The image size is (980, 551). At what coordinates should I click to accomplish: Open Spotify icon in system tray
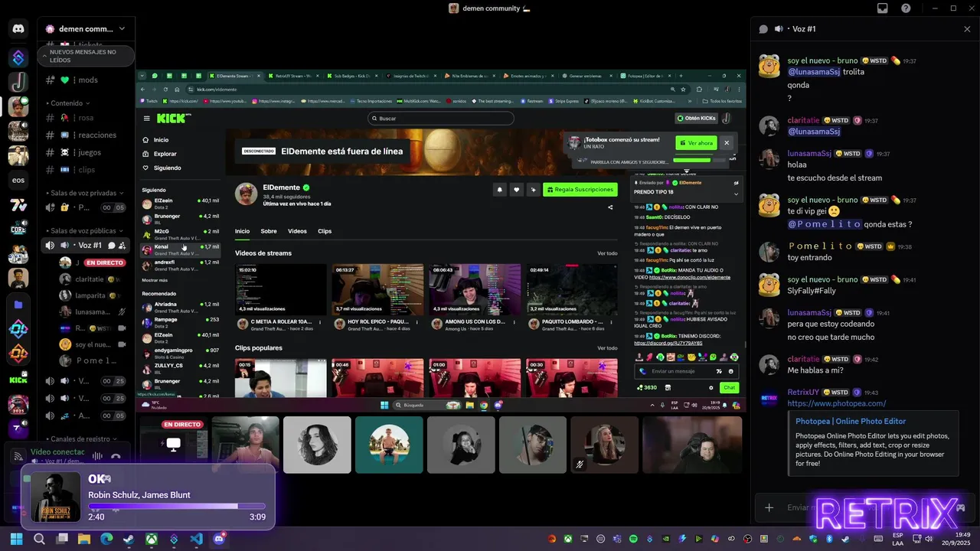pyautogui.click(x=633, y=539)
